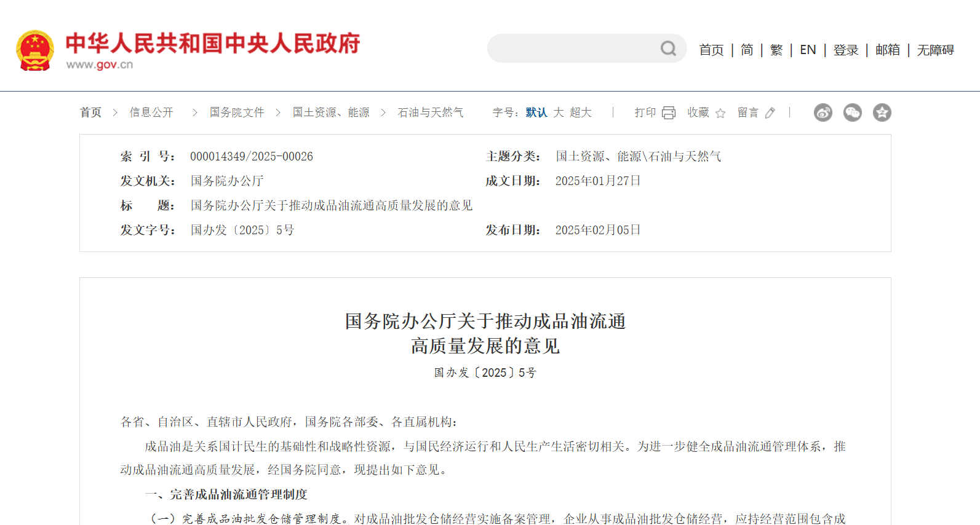
Task: Open 石油与天然气 breadcrumb category
Action: 431,112
